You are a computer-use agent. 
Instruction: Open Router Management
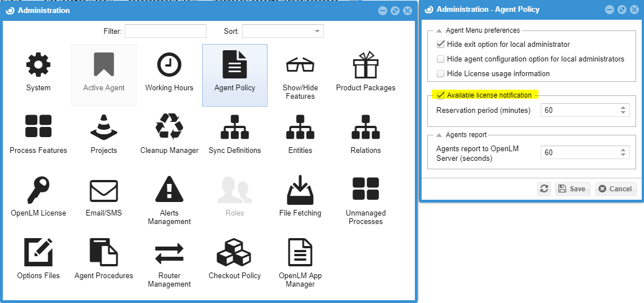pos(169,253)
